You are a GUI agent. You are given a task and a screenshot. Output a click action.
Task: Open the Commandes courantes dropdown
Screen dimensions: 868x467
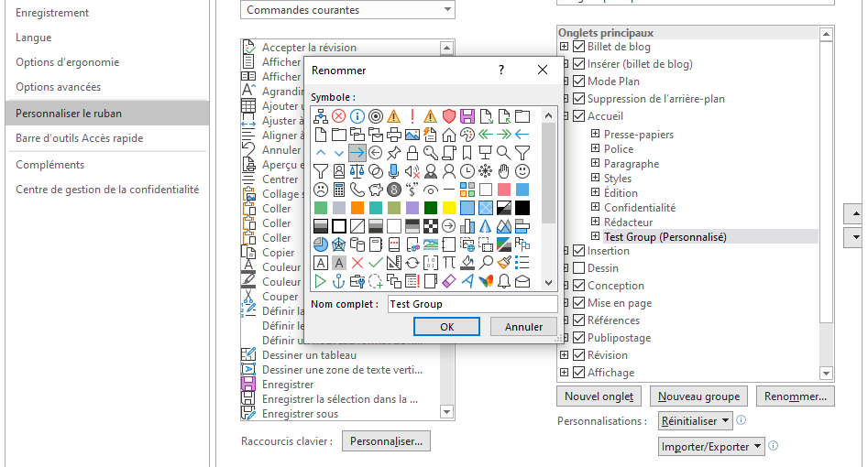[x=347, y=10]
